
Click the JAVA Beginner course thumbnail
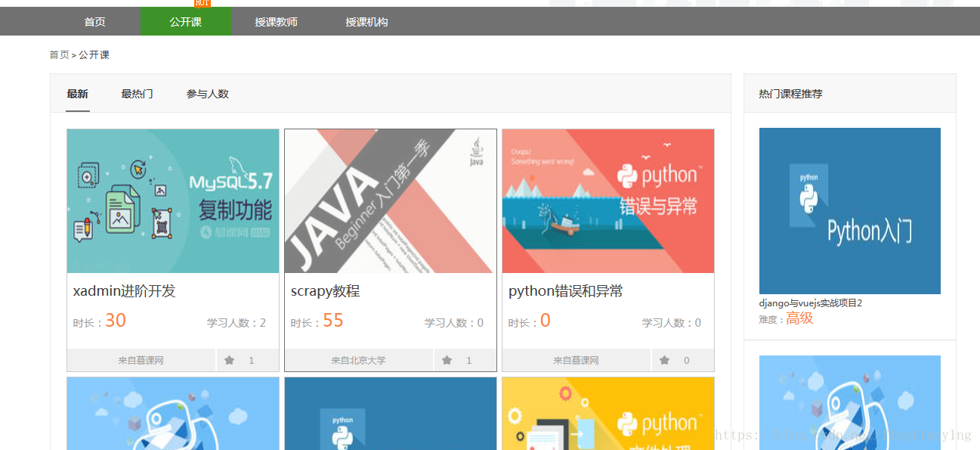[391, 201]
